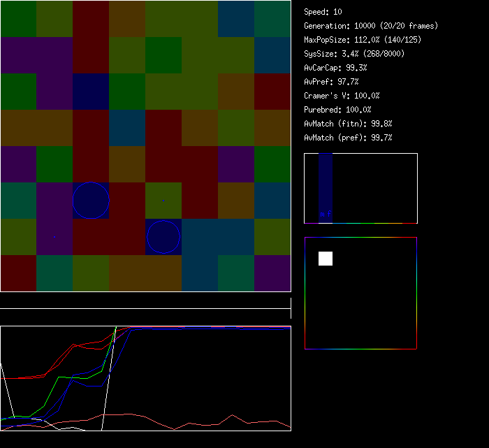This screenshot has width=489, height=448.
Task: Click the navy grid cell without a circle
Action: tap(91, 92)
